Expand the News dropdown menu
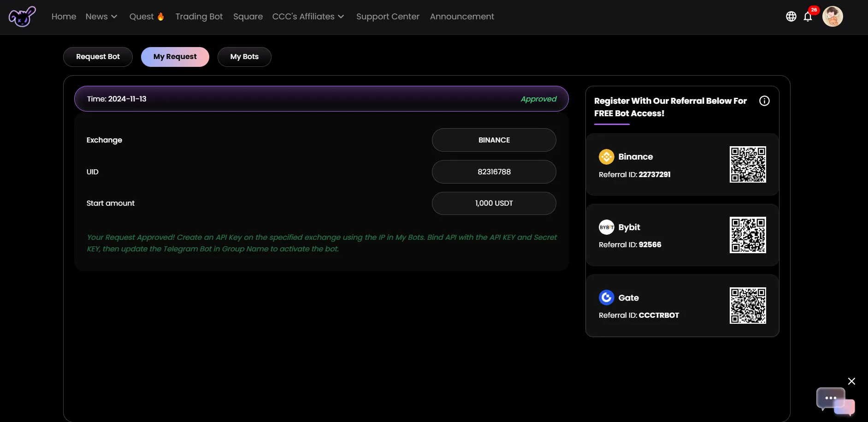Viewport: 868px width, 422px height. coord(101,17)
